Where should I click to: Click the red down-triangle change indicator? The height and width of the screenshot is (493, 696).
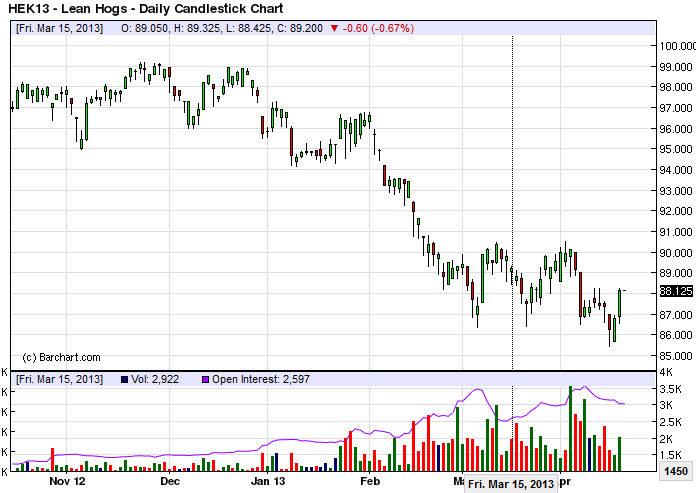(334, 29)
